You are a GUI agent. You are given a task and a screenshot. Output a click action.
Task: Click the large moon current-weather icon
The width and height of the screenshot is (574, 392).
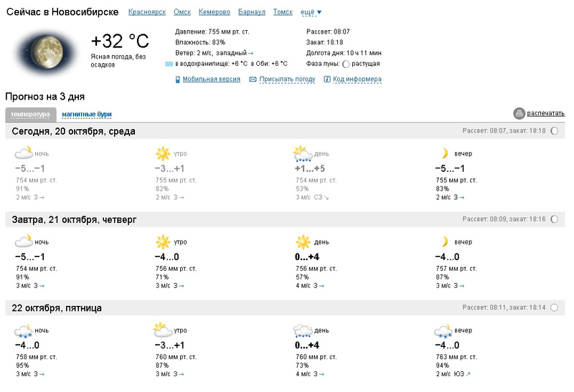tap(44, 50)
